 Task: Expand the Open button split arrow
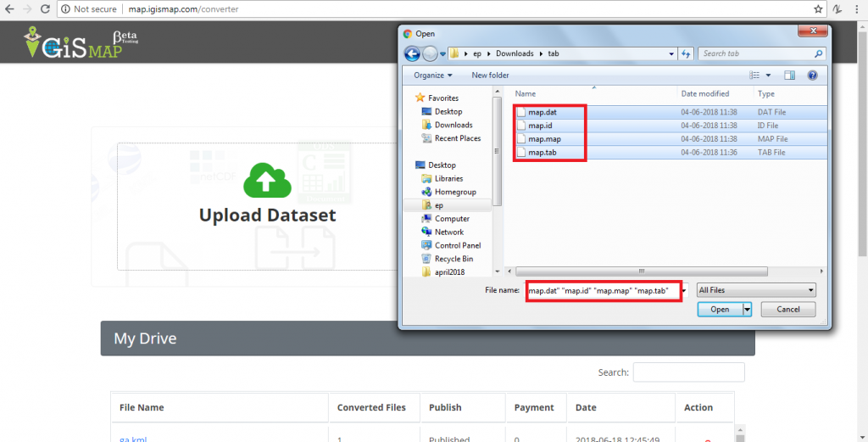click(747, 310)
